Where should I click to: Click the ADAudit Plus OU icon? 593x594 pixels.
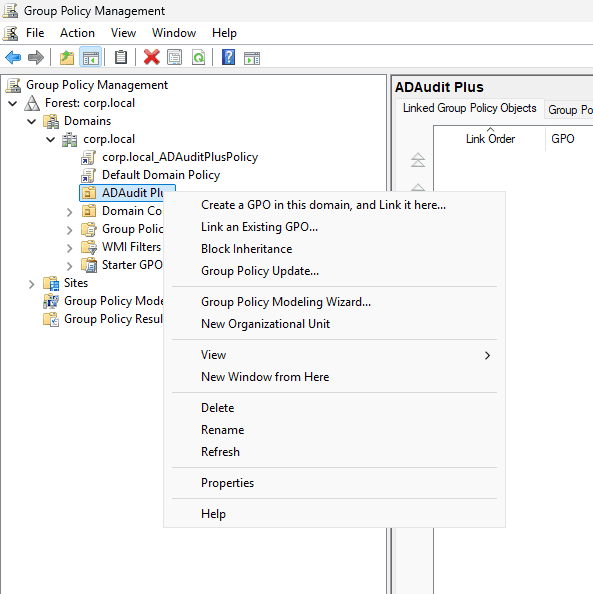89,193
